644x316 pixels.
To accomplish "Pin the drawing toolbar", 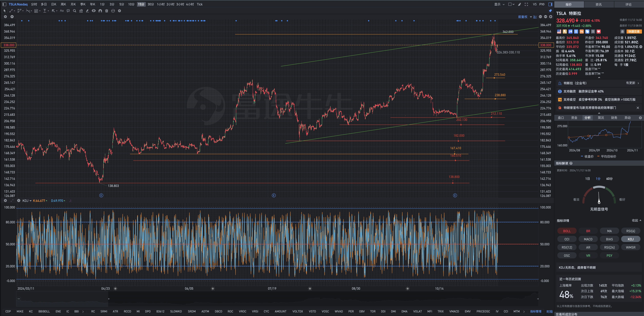I will [x=550, y=11].
